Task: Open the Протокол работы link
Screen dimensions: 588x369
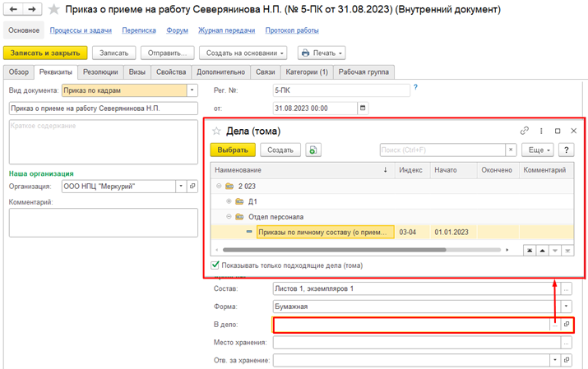Action: point(292,30)
